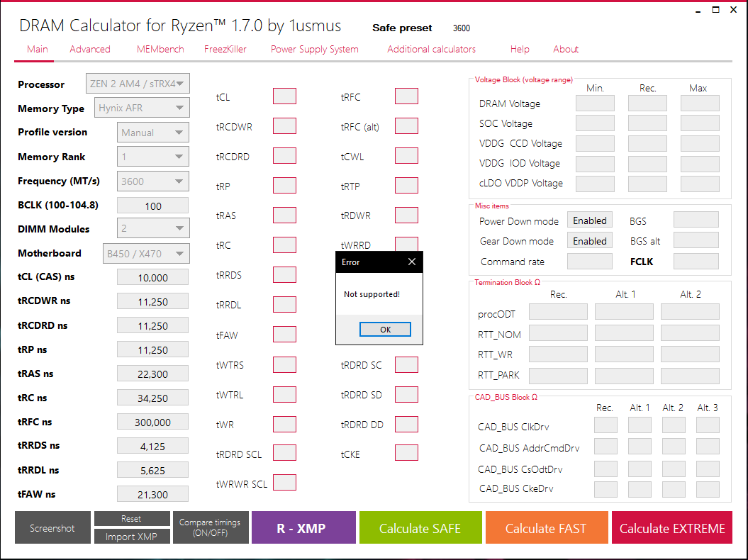Viewport: 748px width, 560px height.
Task: Click the BGS alt value field
Action: tap(696, 240)
